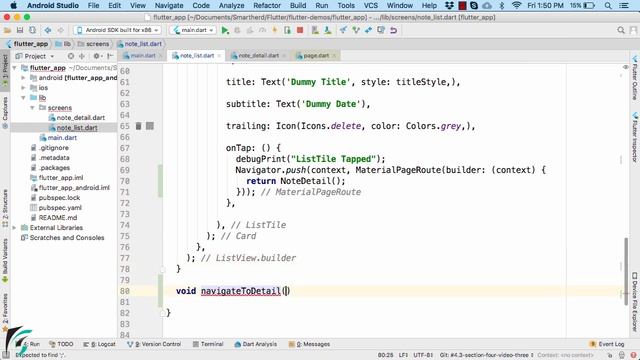The height and width of the screenshot is (360, 640).
Task: Click the UTF-8 encoding in status bar
Action: (423, 355)
